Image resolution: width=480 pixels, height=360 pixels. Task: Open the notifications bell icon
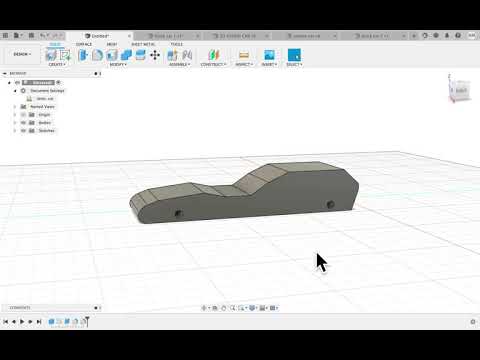click(447, 35)
